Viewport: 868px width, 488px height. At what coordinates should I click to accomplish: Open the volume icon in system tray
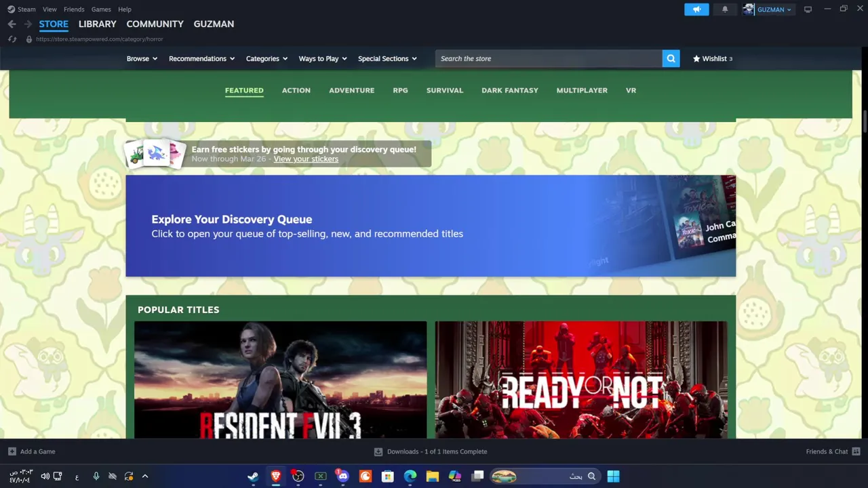[x=45, y=476]
